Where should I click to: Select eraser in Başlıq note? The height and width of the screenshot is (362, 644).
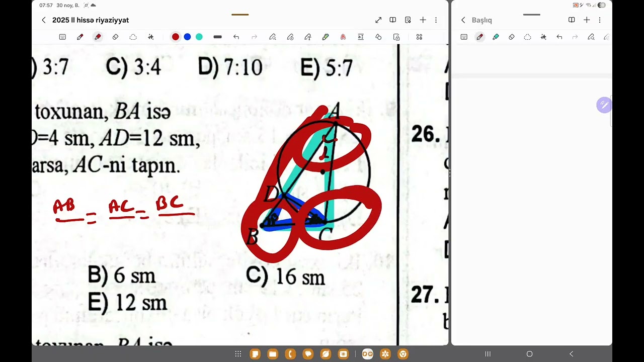[x=512, y=37]
